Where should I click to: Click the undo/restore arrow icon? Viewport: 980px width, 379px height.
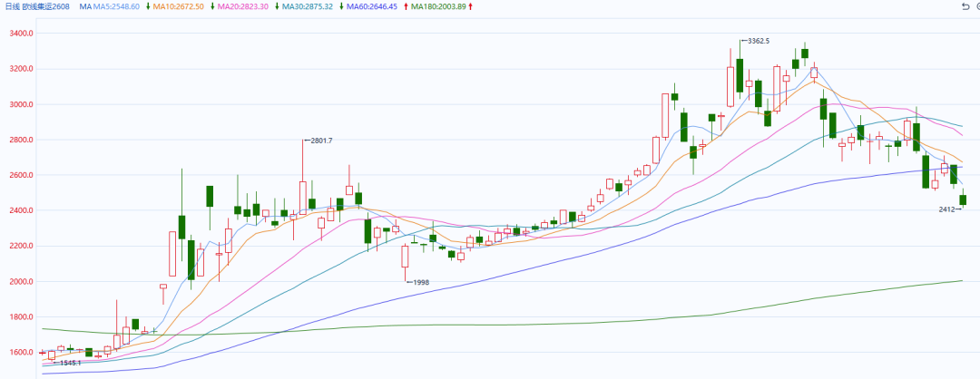965,6
